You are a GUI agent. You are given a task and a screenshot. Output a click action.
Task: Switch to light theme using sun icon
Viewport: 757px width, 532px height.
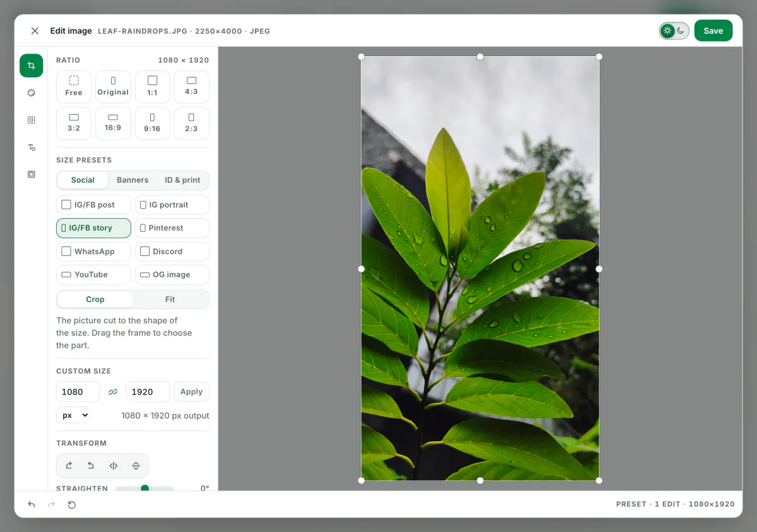667,30
